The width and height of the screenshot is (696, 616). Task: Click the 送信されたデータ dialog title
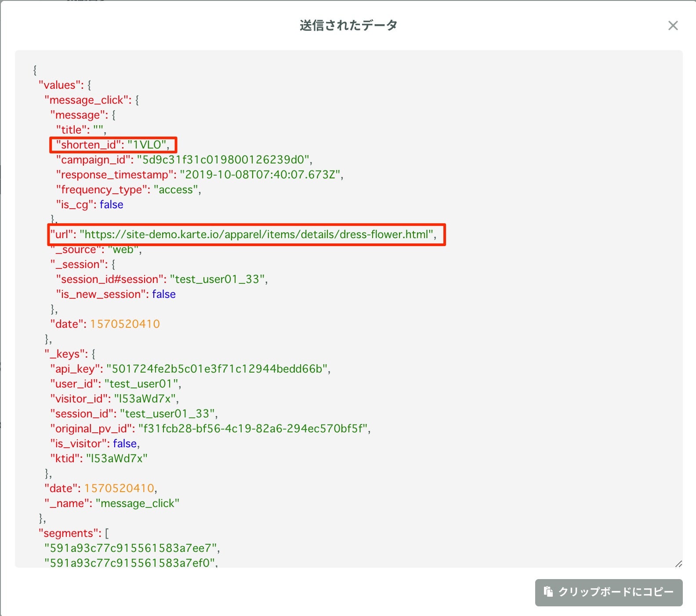point(348,25)
